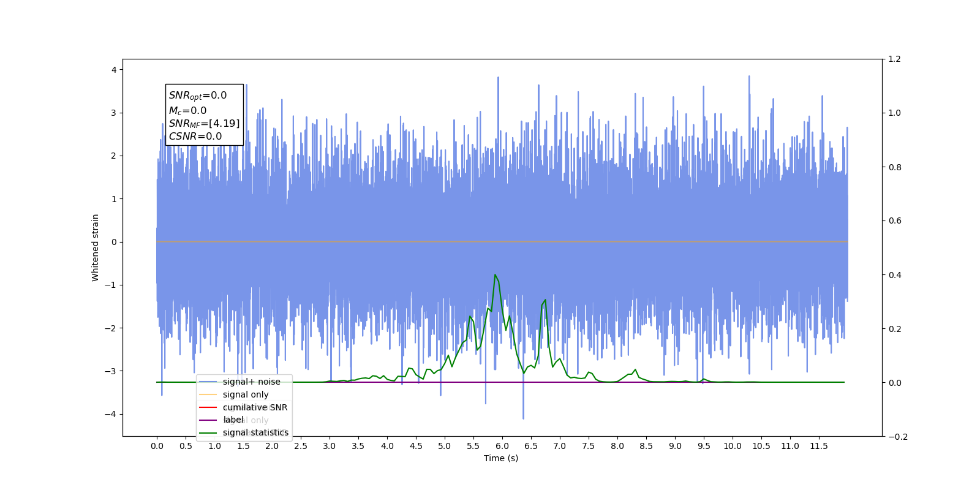The width and height of the screenshot is (980, 490).
Task: Click the highest green signal statistics peak
Action: coord(495,275)
